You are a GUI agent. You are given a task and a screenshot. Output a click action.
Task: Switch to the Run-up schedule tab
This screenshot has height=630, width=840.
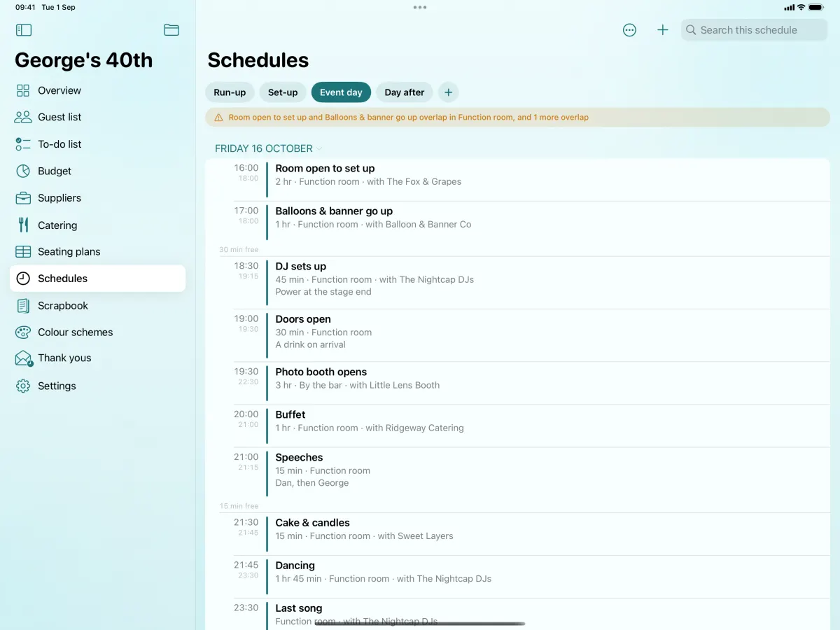click(x=230, y=92)
